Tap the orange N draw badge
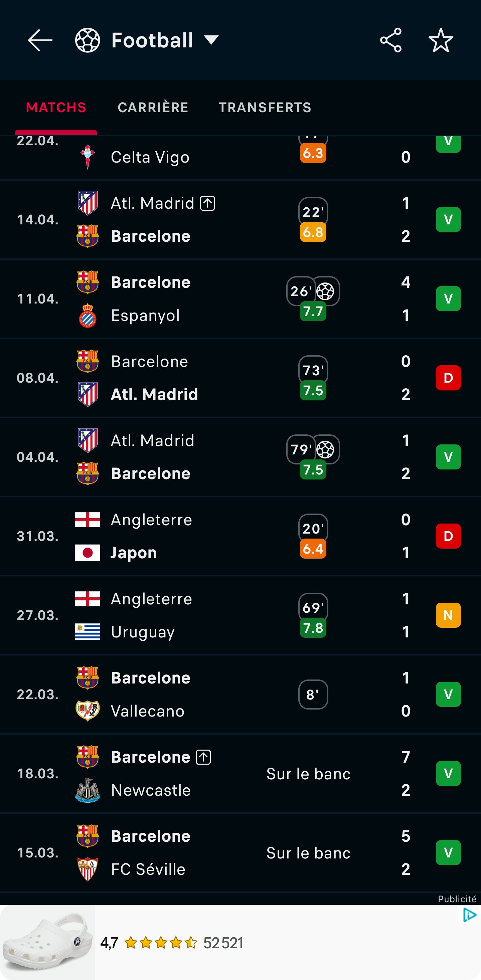 448,615
